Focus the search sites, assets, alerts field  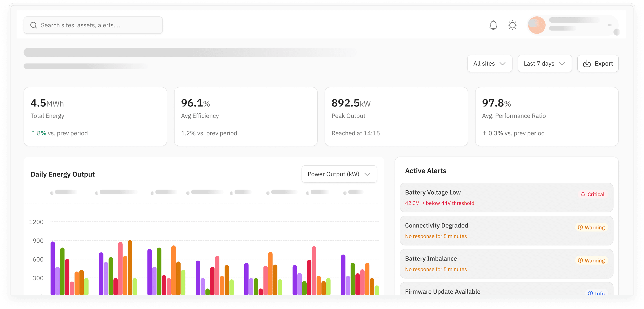click(x=93, y=25)
